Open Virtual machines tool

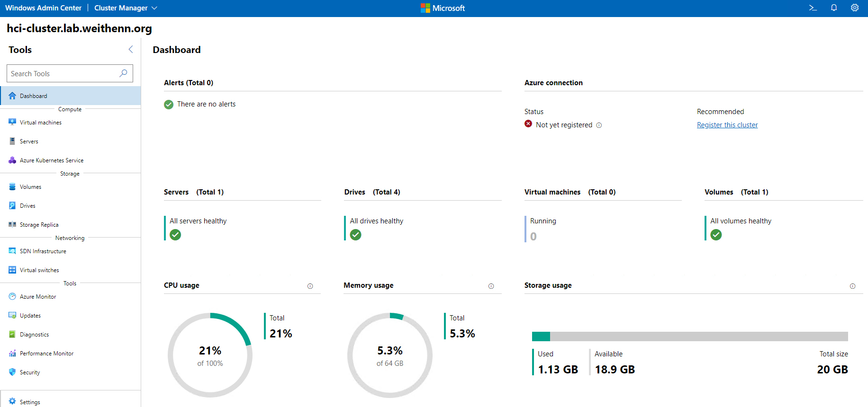click(x=71, y=122)
